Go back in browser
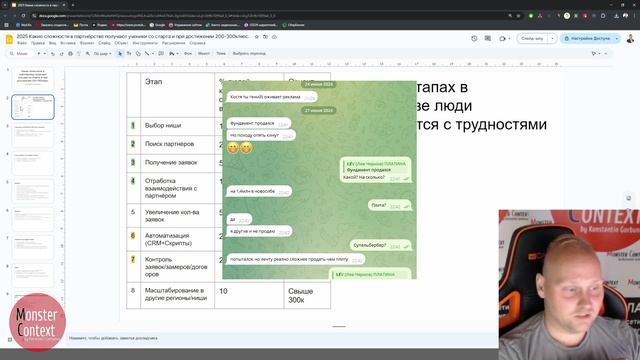Image resolution: width=640 pixels, height=360 pixels. (x=5, y=16)
